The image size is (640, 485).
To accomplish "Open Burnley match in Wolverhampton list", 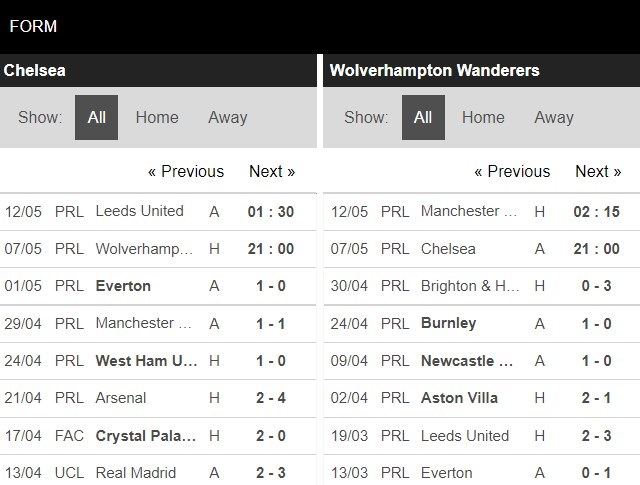I will [x=449, y=323].
